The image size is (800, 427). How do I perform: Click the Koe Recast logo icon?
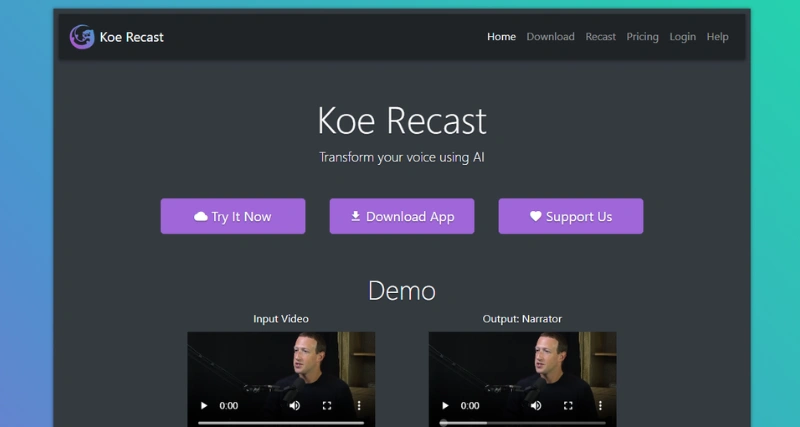[82, 37]
